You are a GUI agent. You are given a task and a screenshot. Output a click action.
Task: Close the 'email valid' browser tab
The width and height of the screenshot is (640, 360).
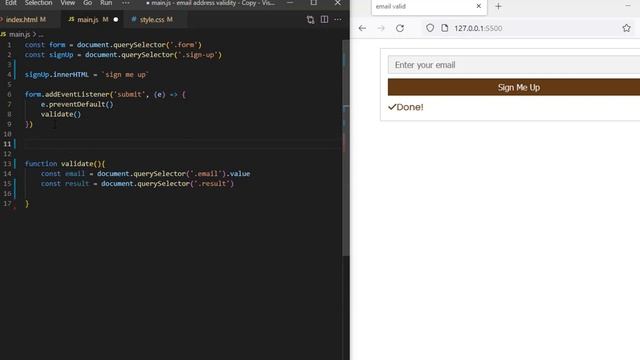coord(479,6)
